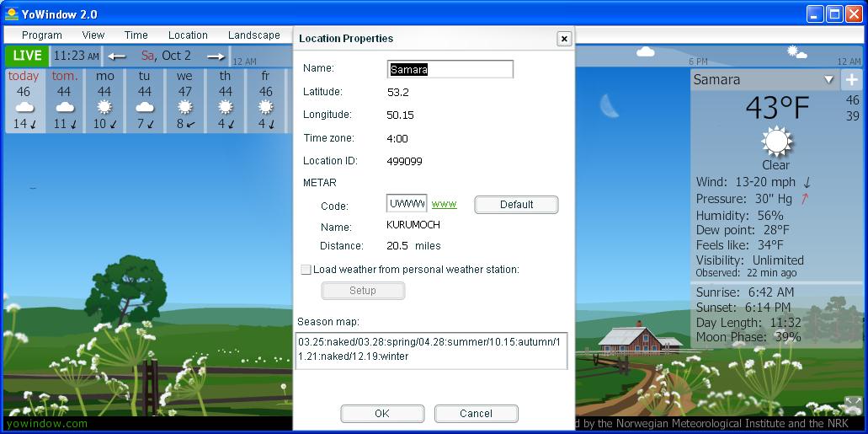The height and width of the screenshot is (434, 868).
Task: Add a location with plus button
Action: click(x=851, y=80)
